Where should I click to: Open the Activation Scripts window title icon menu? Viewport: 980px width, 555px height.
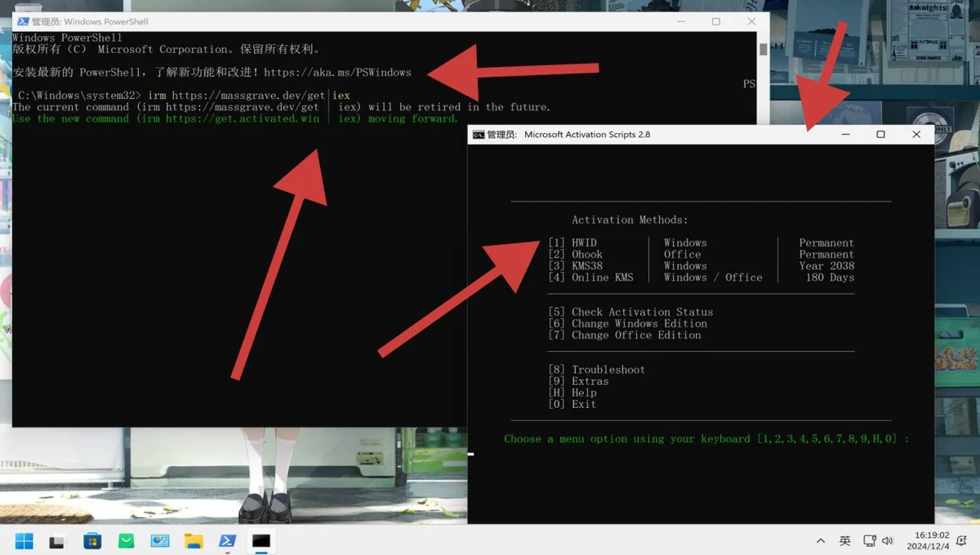[479, 135]
